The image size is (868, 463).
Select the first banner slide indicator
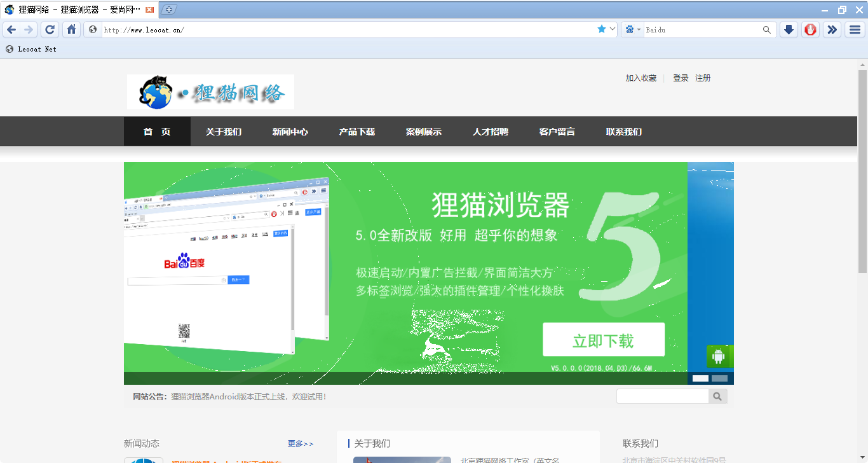[700, 378]
